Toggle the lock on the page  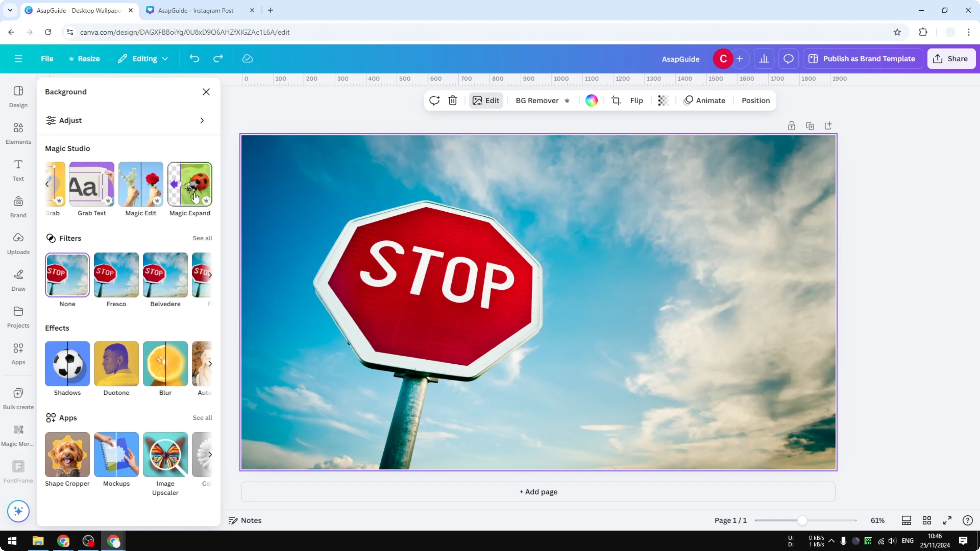(792, 125)
